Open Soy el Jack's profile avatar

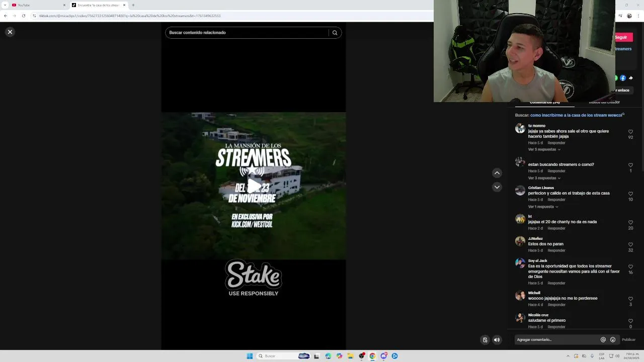520,263
